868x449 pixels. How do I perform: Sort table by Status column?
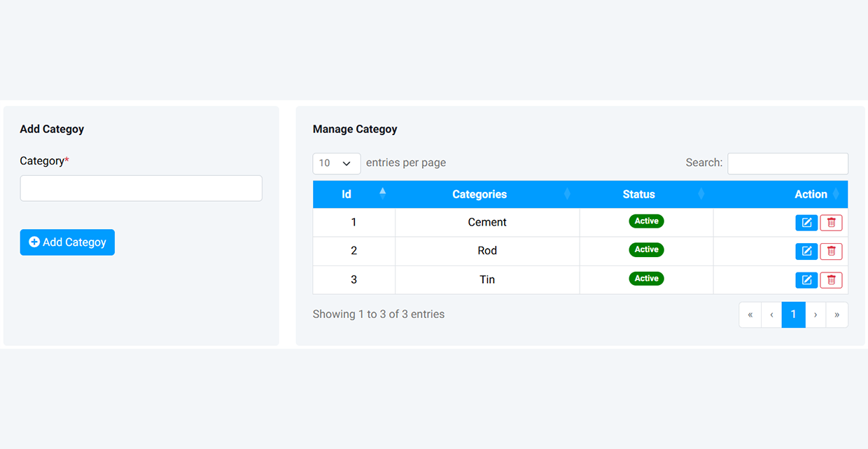point(646,194)
